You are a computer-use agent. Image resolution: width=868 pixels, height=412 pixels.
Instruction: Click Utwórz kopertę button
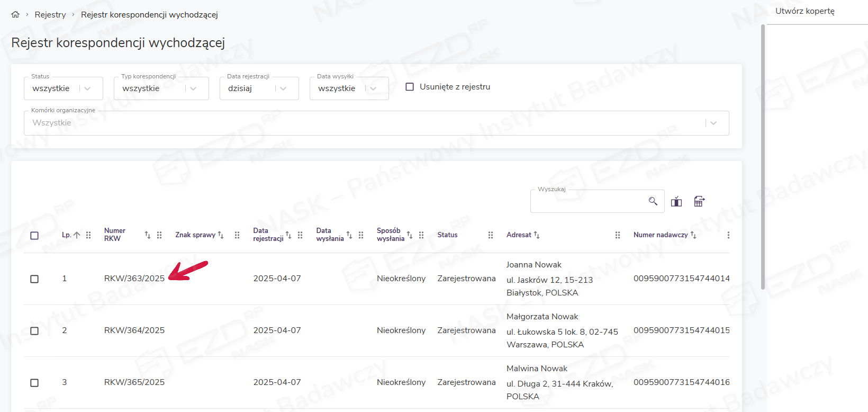point(804,11)
